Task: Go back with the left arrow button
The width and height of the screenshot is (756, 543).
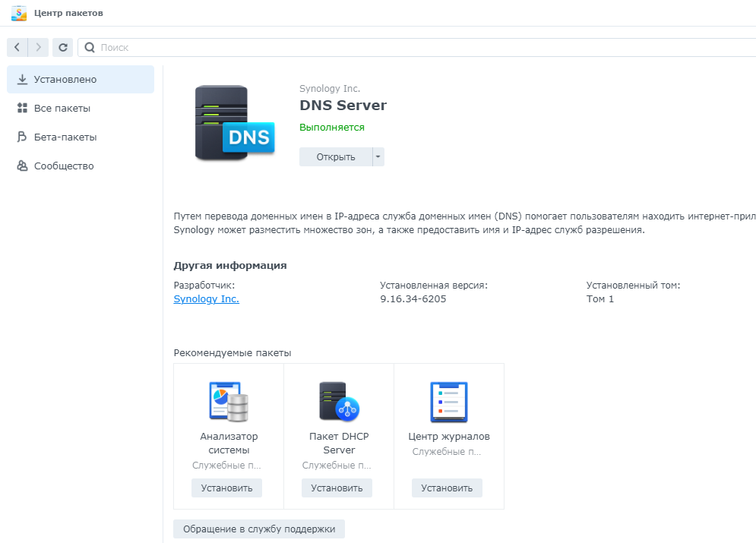Action: [17, 47]
